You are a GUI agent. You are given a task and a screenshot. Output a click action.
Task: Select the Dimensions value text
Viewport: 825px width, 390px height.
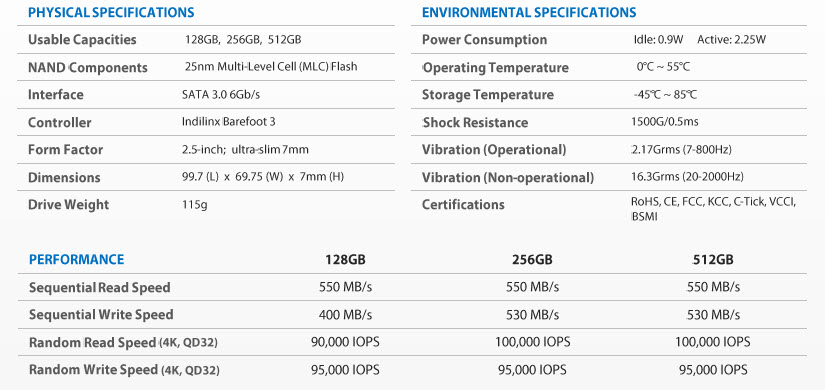[x=263, y=177]
